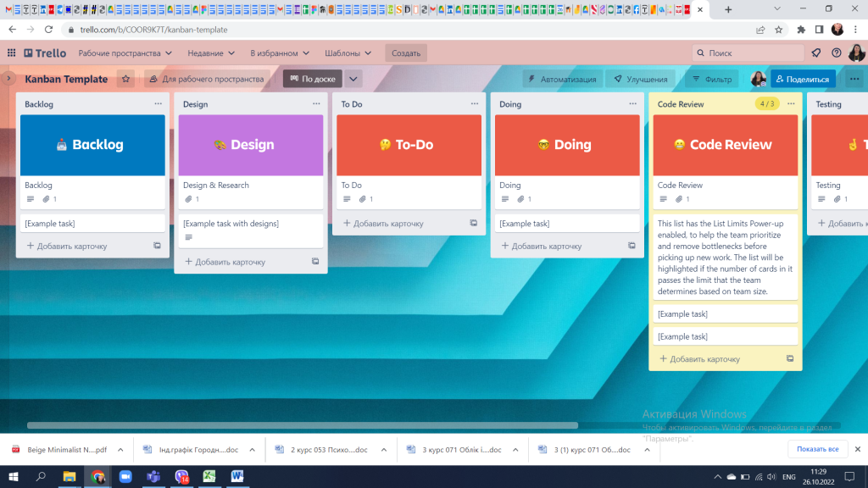This screenshot has height=488, width=868.
Task: Open view switcher chevron next to По доске
Action: (x=353, y=79)
